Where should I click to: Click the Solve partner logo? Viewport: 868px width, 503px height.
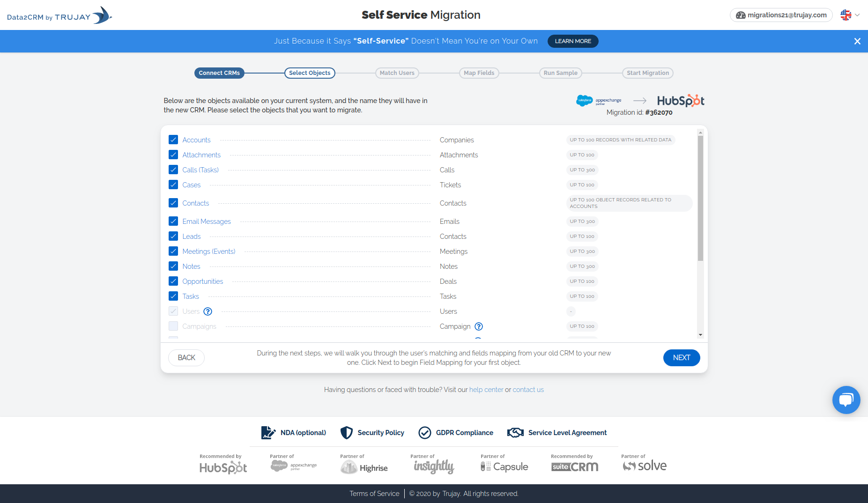645,466
